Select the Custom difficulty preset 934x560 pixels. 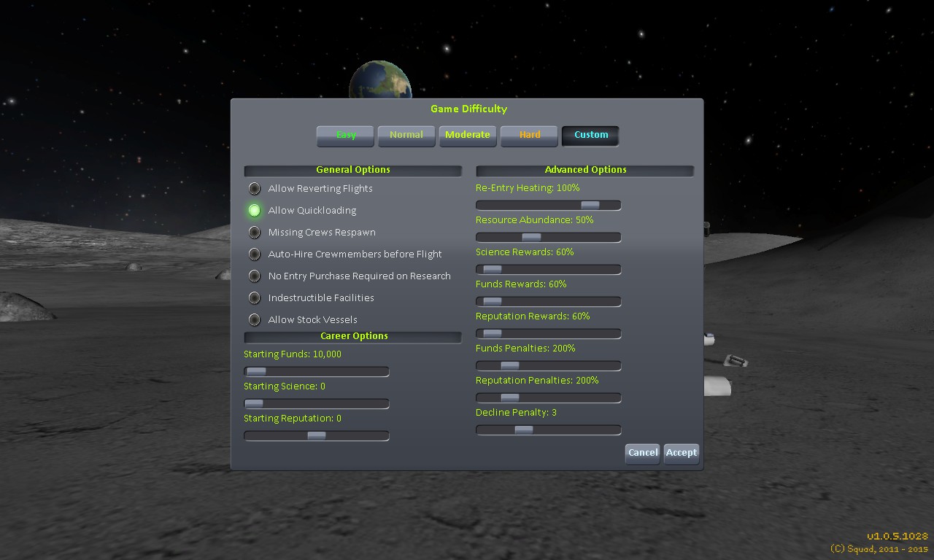(591, 136)
